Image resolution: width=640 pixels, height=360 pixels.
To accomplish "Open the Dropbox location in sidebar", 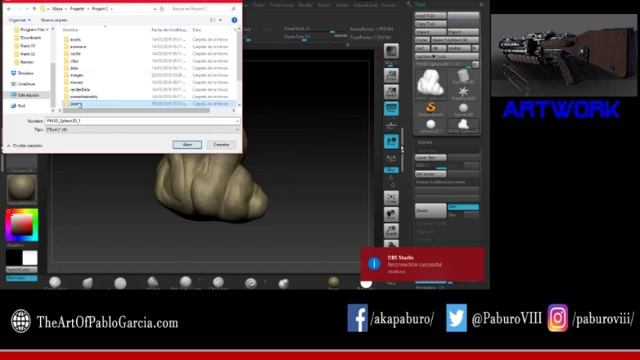I will (x=22, y=73).
